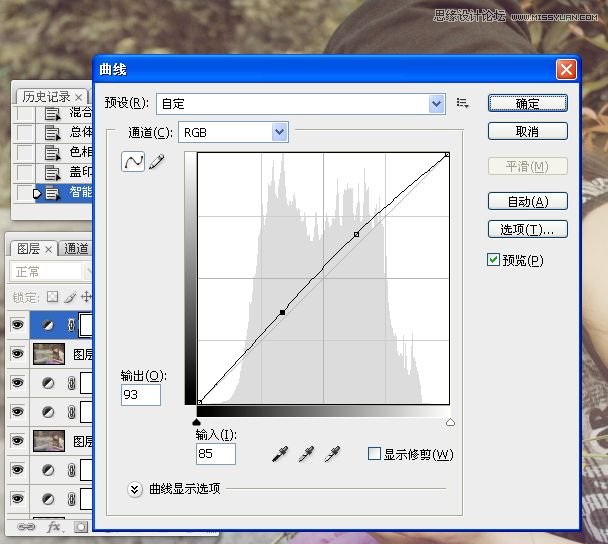The image size is (608, 544).
Task: Pick the white point eyedropper
Action: (332, 455)
